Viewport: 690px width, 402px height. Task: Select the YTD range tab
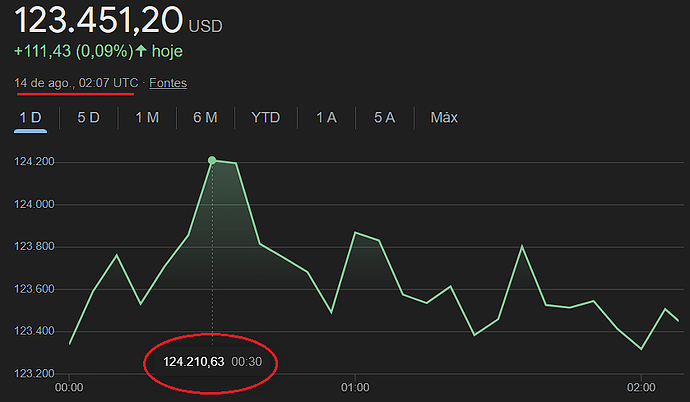point(266,118)
